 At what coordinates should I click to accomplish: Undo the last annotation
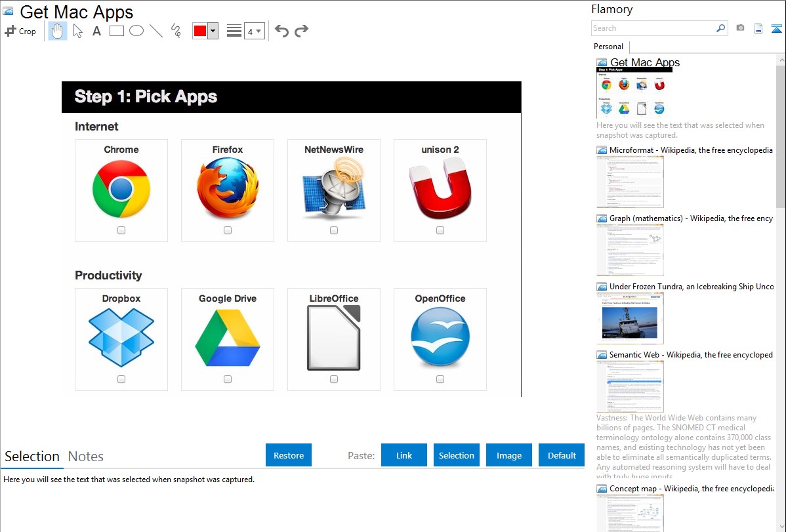pyautogui.click(x=281, y=31)
